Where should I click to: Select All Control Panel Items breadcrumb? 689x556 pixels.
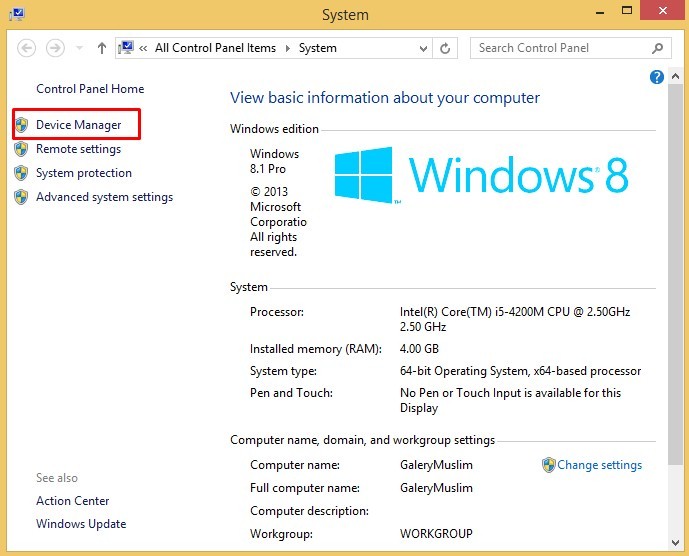click(215, 48)
